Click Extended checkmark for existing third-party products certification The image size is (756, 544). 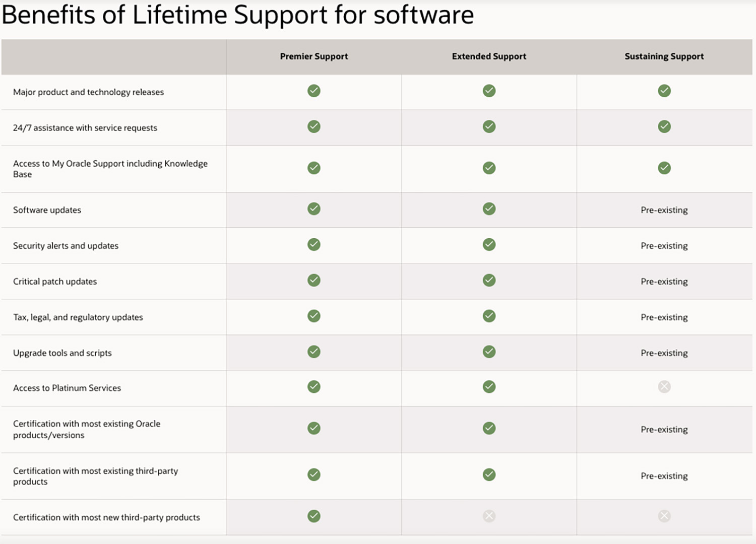489,474
